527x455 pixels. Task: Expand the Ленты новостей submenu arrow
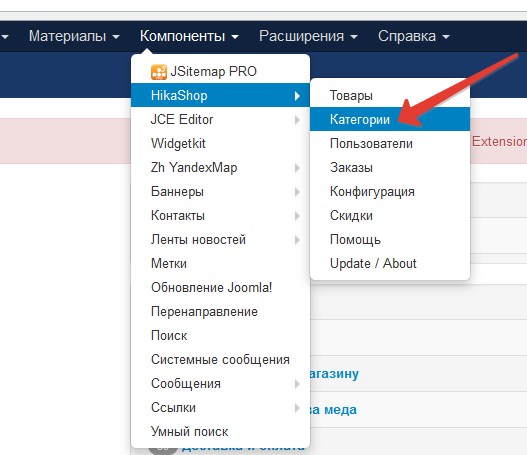(x=297, y=240)
